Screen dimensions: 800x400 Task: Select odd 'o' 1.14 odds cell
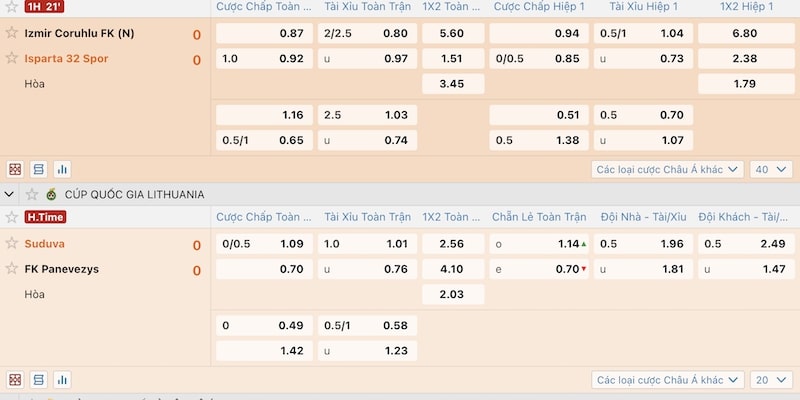click(x=540, y=244)
